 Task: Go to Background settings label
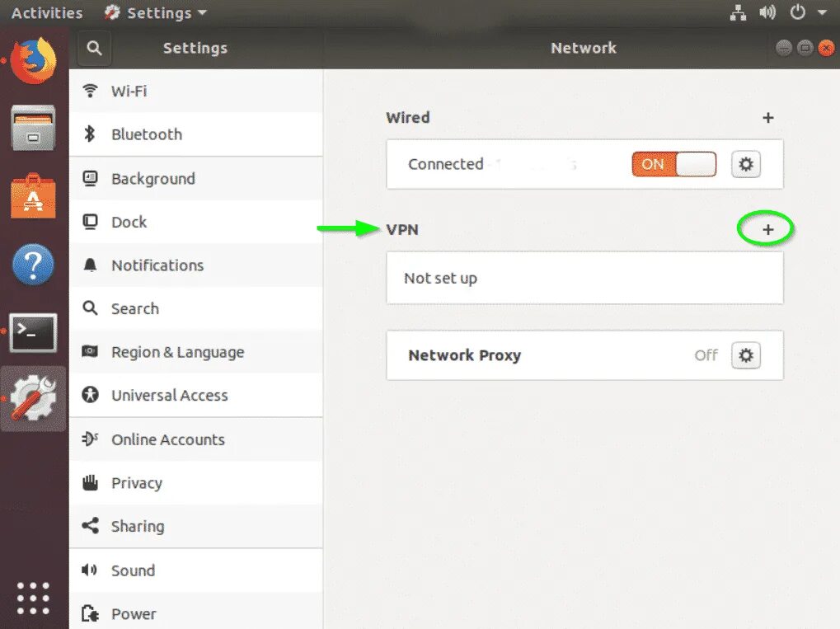(x=153, y=178)
